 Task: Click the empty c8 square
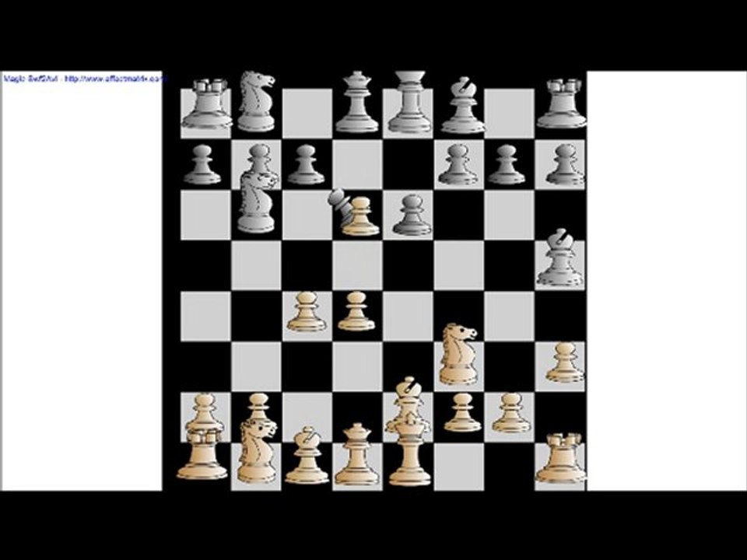click(x=307, y=114)
